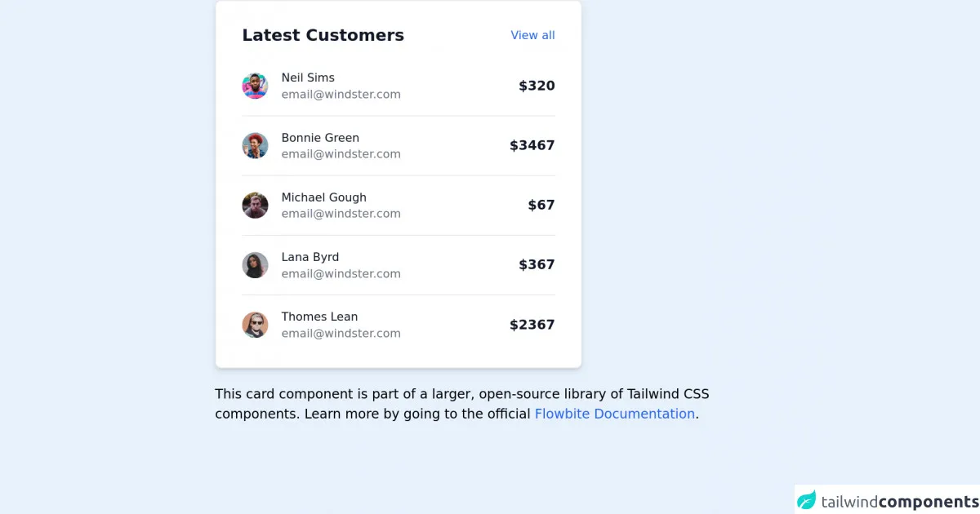Follow the Flowbite Documentation link
980x514 pixels.
614,414
